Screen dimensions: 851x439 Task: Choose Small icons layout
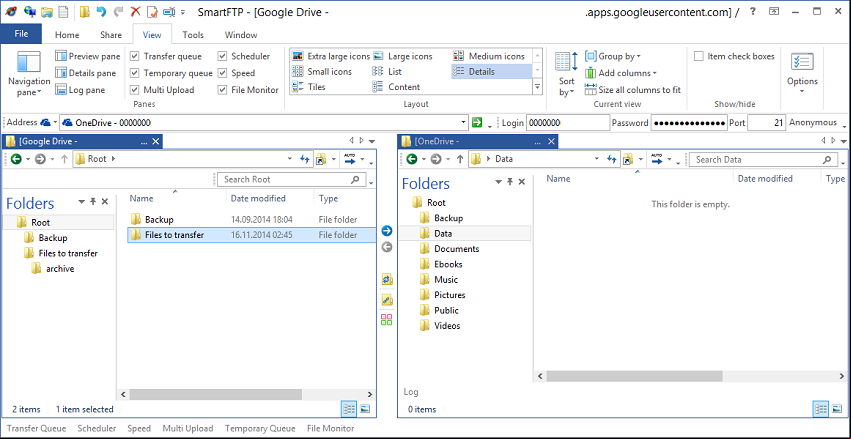[322, 72]
